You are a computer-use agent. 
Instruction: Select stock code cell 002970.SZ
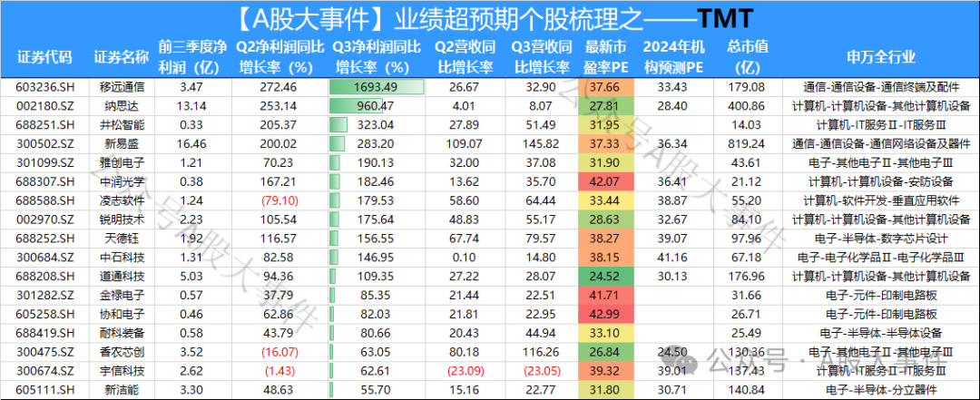[44, 220]
